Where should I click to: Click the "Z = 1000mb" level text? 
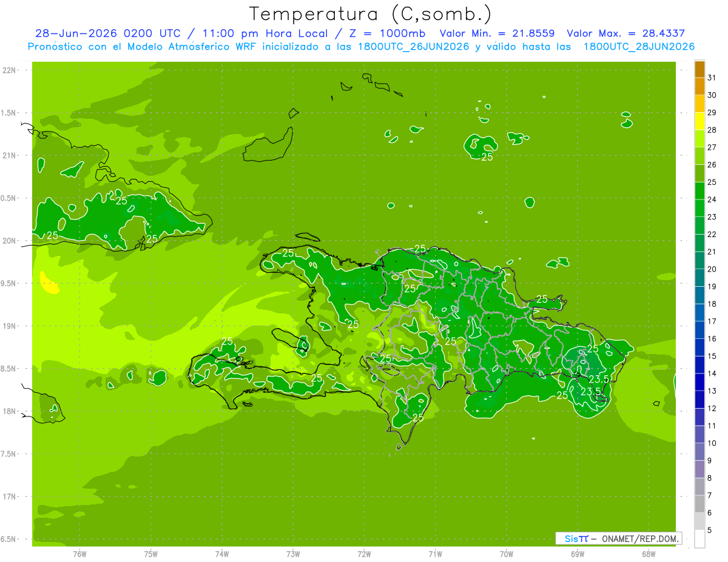tap(387, 33)
